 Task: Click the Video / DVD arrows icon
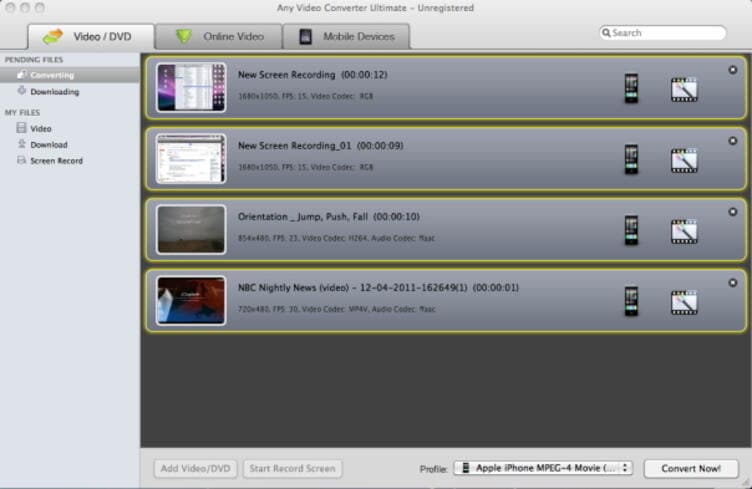coord(53,36)
